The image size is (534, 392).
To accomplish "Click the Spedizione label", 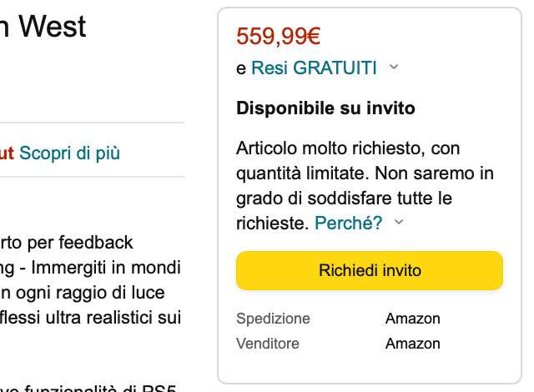I will point(273,319).
